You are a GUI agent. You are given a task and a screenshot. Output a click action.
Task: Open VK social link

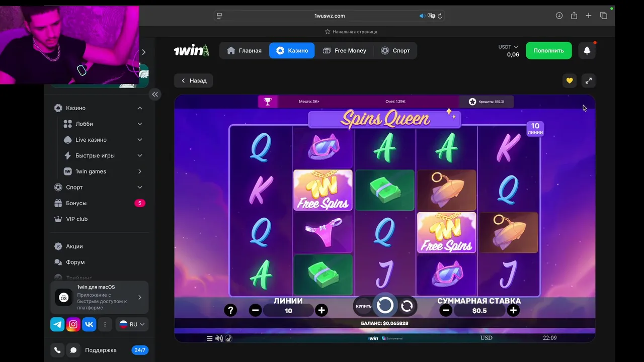point(89,324)
